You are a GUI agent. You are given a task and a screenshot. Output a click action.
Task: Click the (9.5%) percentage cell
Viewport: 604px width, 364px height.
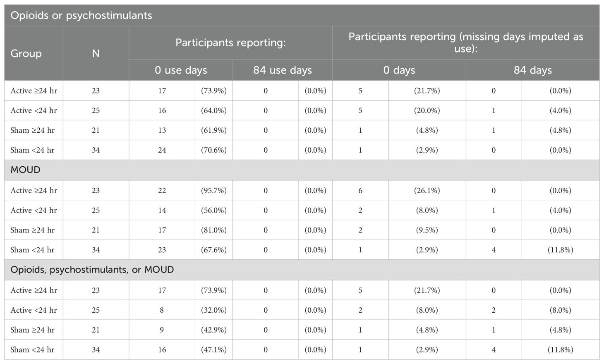pyautogui.click(x=427, y=230)
